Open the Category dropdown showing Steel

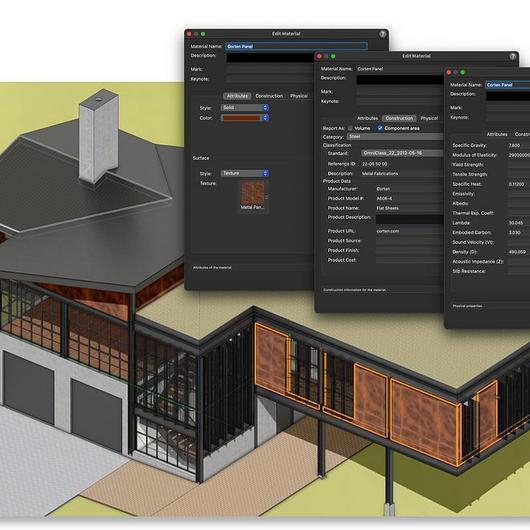coord(395,137)
